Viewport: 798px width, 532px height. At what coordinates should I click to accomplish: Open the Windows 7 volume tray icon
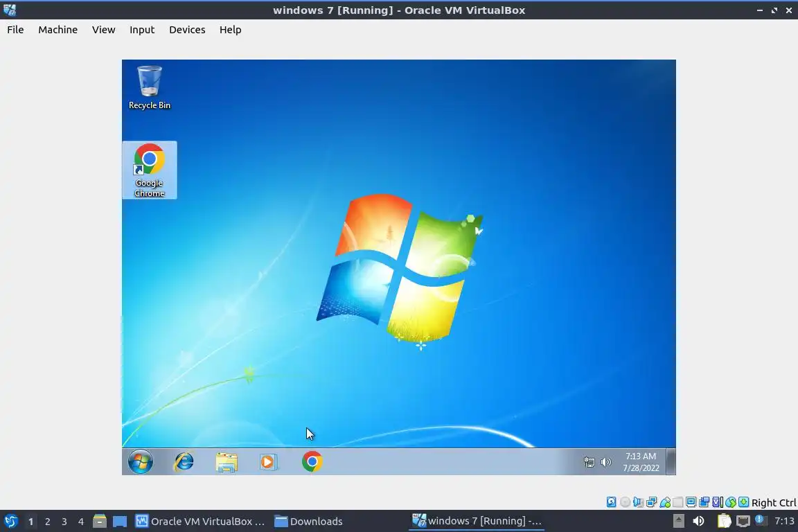(x=605, y=462)
